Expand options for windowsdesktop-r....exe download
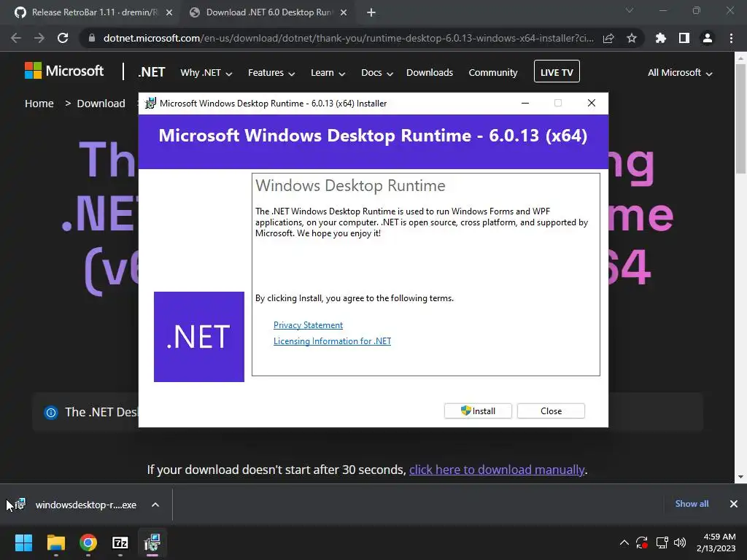Image resolution: width=747 pixels, height=560 pixels. 155,505
